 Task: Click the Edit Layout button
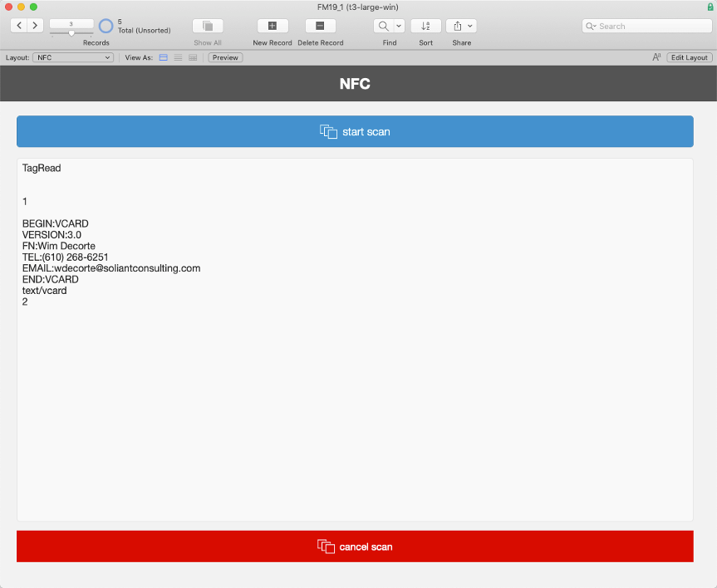(x=689, y=57)
